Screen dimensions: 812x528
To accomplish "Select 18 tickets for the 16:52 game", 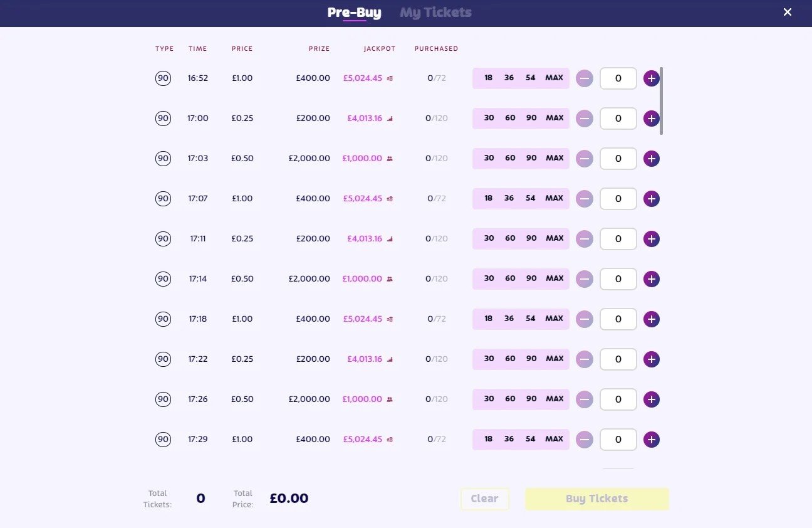I will click(x=489, y=78).
